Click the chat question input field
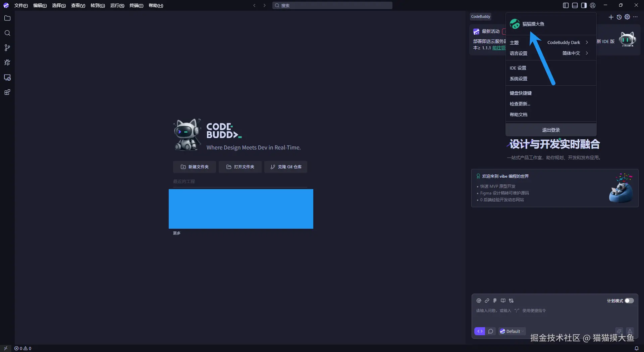 555,311
